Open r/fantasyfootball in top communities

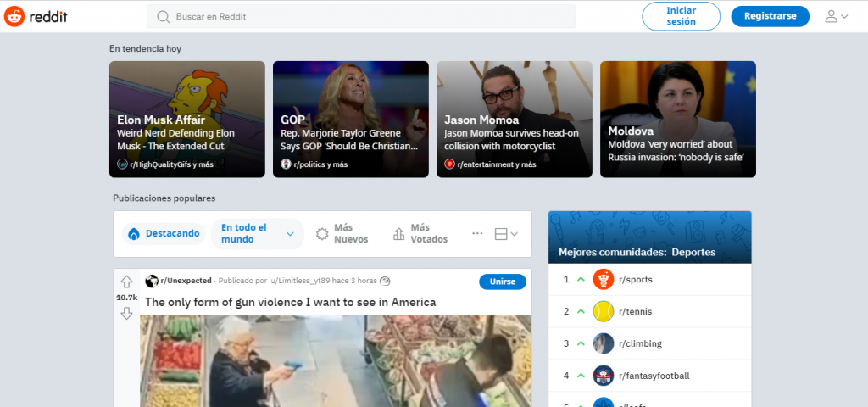click(654, 376)
